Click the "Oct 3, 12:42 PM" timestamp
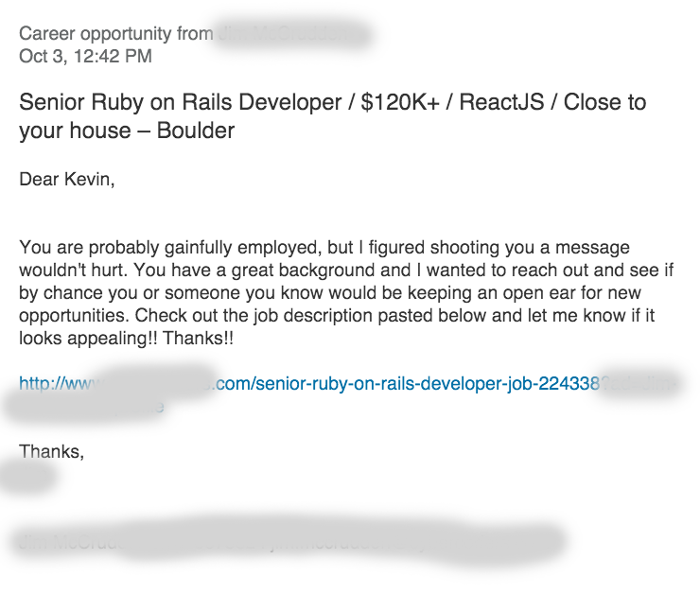Viewport: 700px width, 594px height. 86,57
